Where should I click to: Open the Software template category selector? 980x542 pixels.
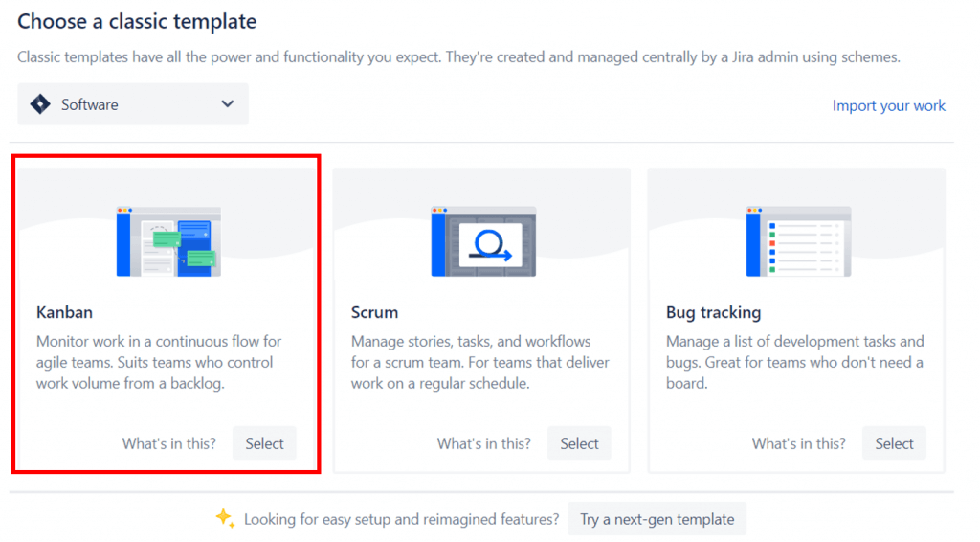pyautogui.click(x=133, y=104)
